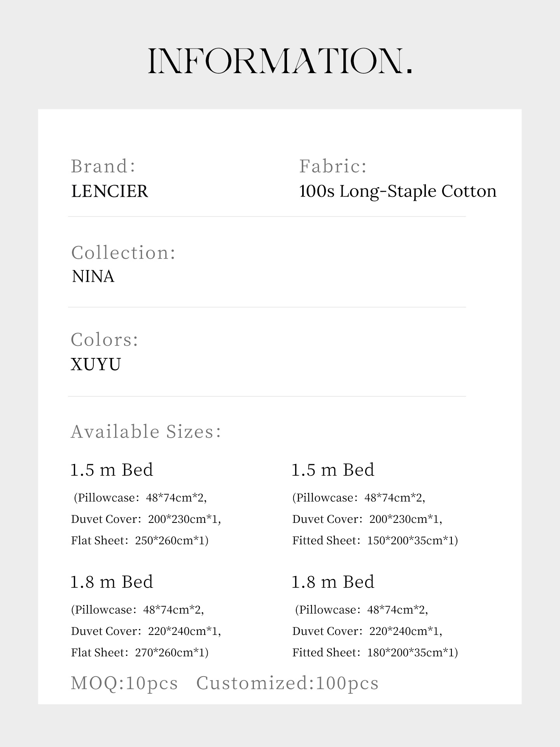Select the 1.5 m Bed fitted sheet heading
This screenshot has width=560, height=747.
(x=333, y=470)
